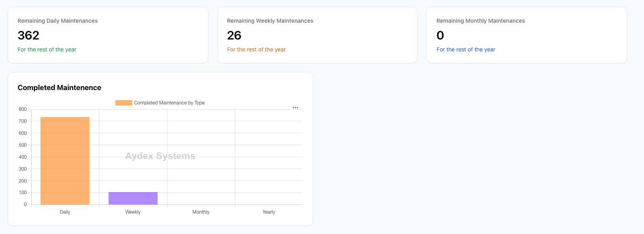
Task: Click the Aydex Systems watermark on chart
Action: click(160, 156)
